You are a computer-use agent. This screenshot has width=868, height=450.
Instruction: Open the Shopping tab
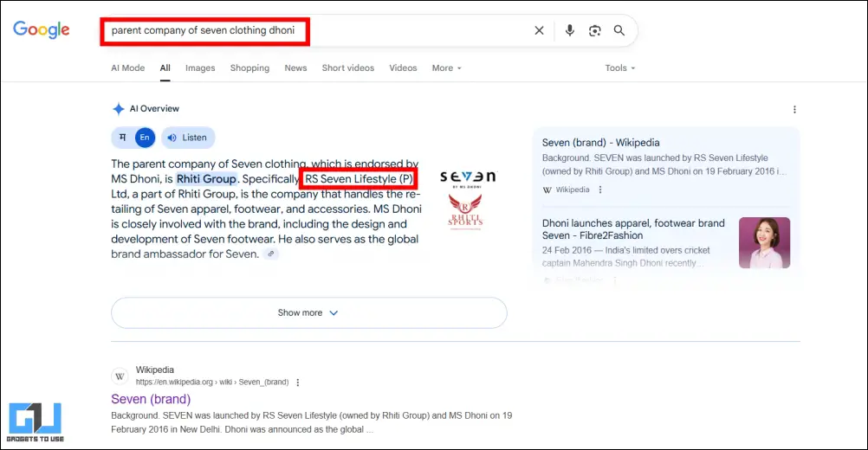249,68
